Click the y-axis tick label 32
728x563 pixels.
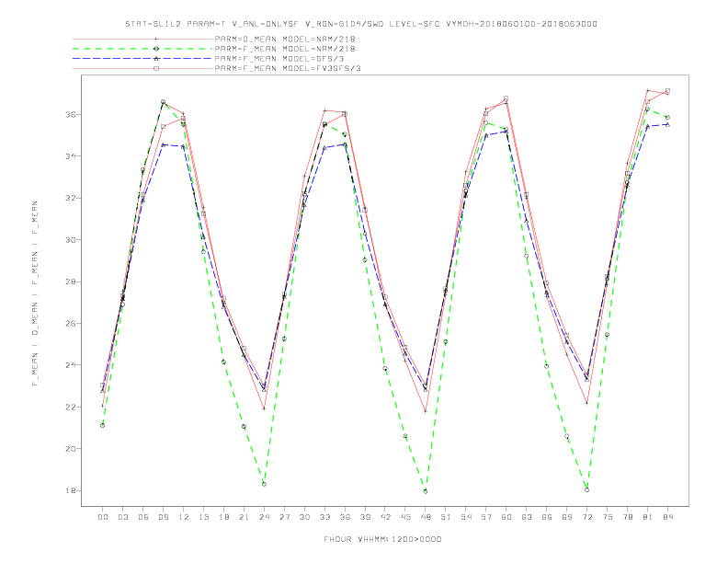[x=71, y=198]
